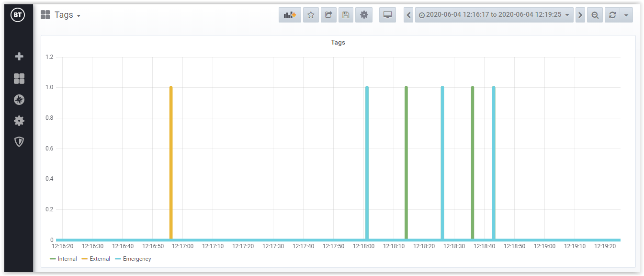Open the time range picker

point(494,15)
